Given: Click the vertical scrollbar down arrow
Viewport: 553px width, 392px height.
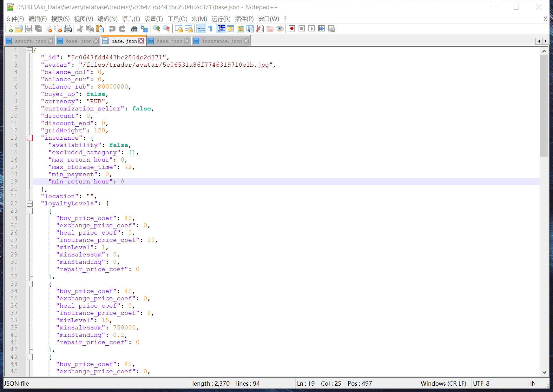Looking at the screenshot, I should pos(544,372).
